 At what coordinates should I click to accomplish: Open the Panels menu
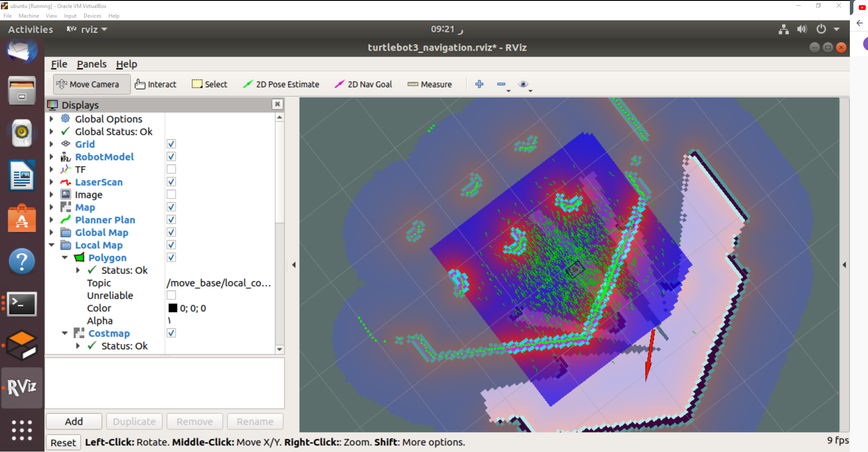point(92,64)
